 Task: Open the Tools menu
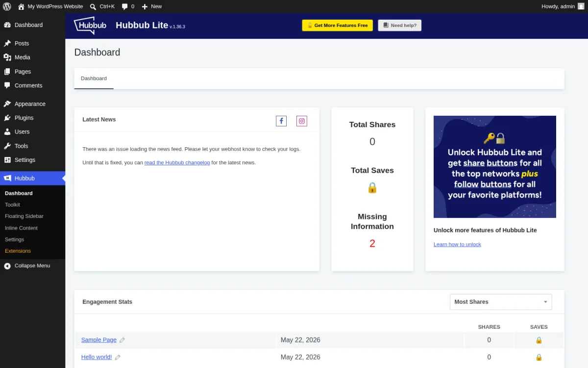pos(32,146)
